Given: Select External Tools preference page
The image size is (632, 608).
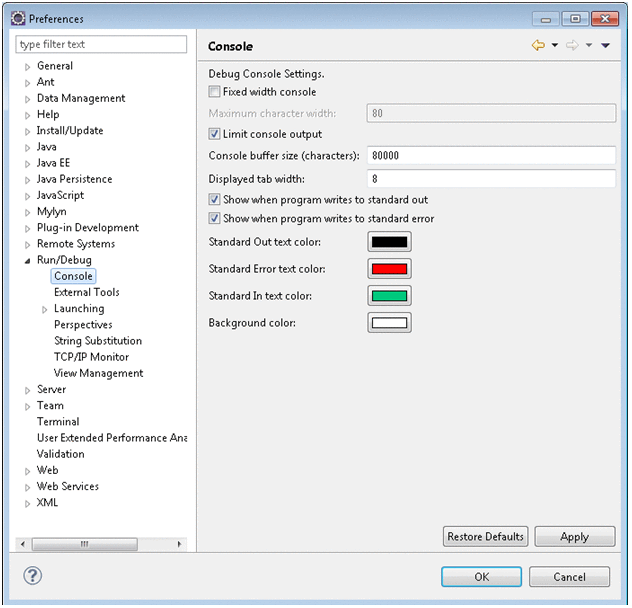Looking at the screenshot, I should (86, 292).
